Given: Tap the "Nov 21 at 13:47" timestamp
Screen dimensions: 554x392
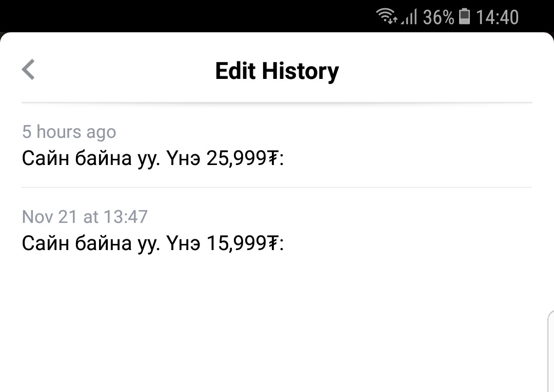Looking at the screenshot, I should pos(85,217).
